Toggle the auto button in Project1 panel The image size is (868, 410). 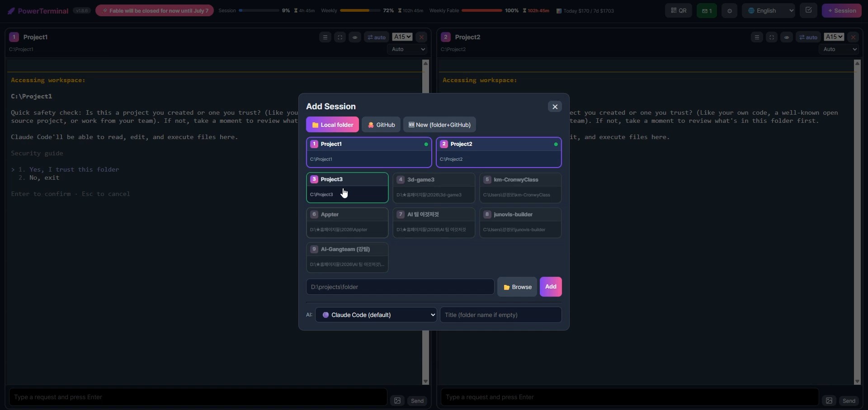point(377,37)
